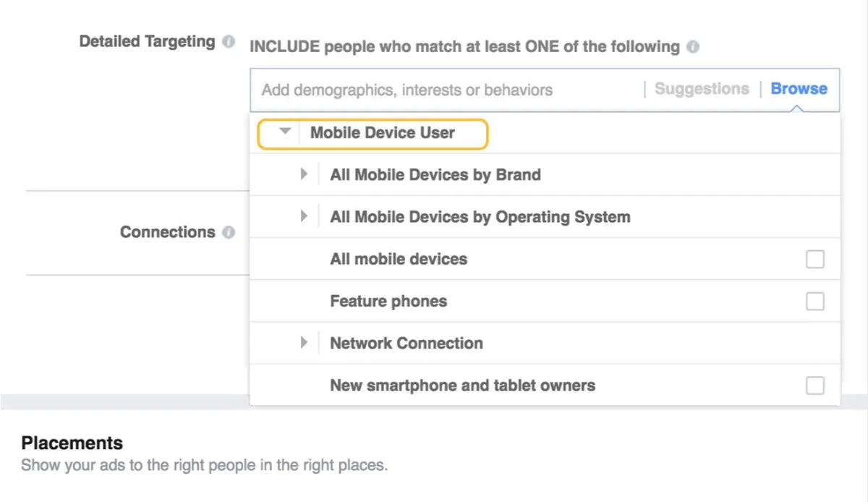Click New smartphone and tablet owners label
The width and height of the screenshot is (868, 502).
[463, 386]
